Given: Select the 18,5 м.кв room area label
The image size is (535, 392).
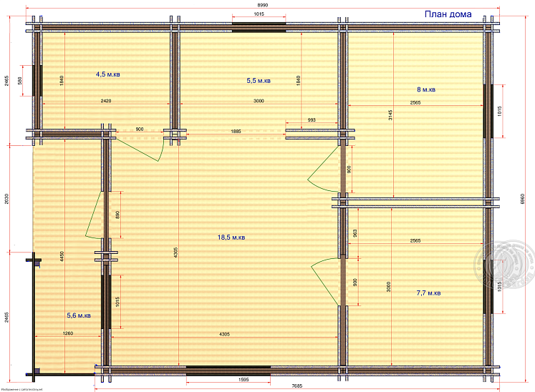Looking at the screenshot, I should click(232, 237).
